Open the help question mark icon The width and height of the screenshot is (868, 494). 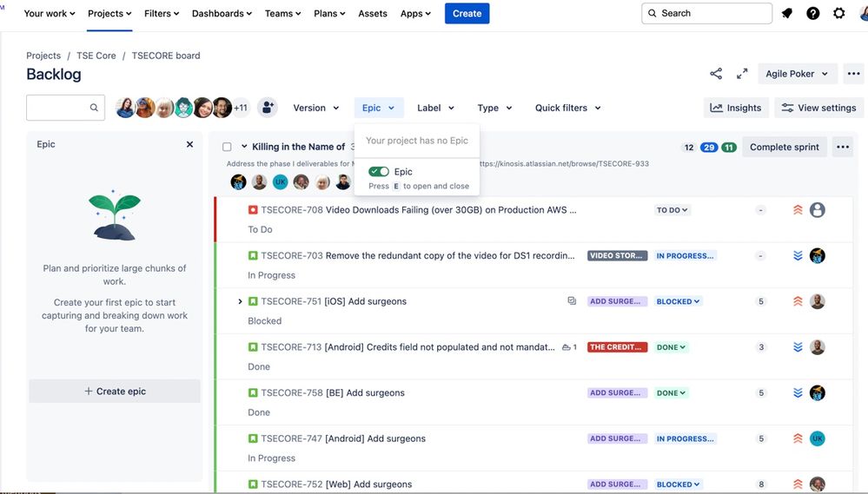point(812,13)
